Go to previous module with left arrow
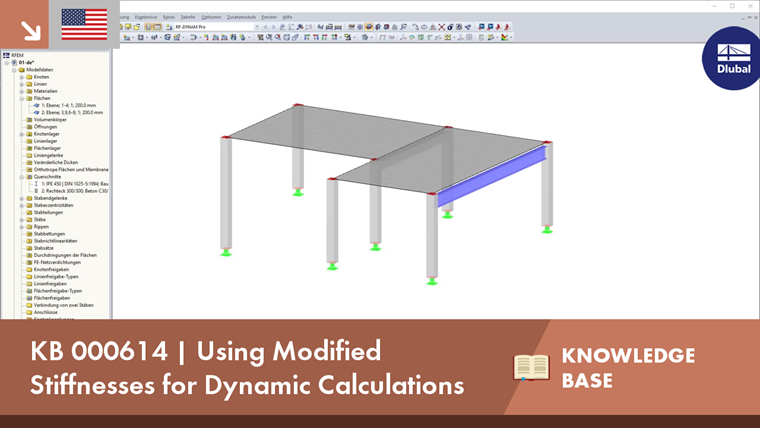Screen dimensions: 760x428 265,27
